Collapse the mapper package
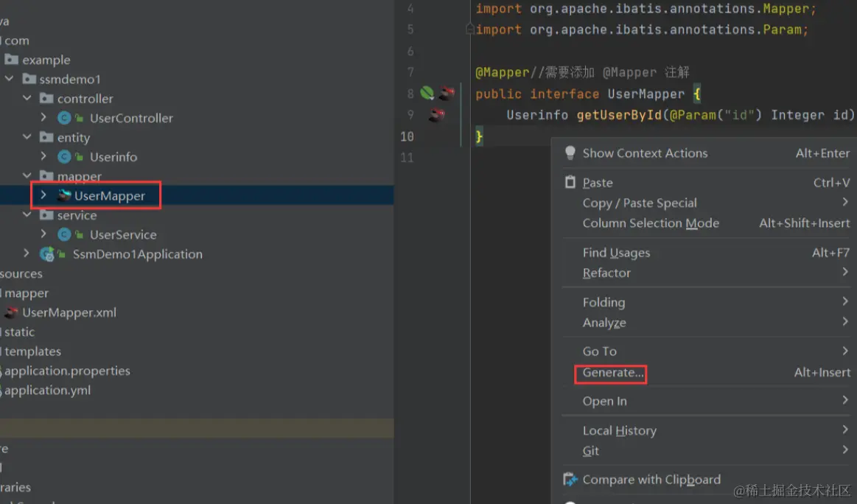The width and height of the screenshot is (857, 504). click(x=27, y=176)
